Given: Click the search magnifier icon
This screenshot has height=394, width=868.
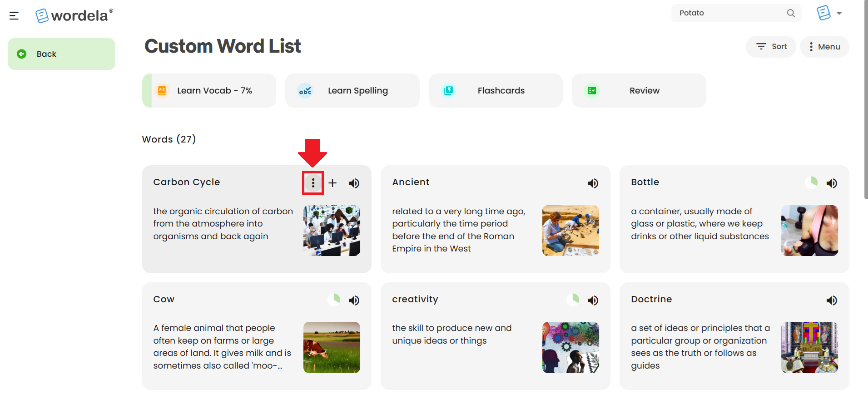Looking at the screenshot, I should pyautogui.click(x=791, y=13).
